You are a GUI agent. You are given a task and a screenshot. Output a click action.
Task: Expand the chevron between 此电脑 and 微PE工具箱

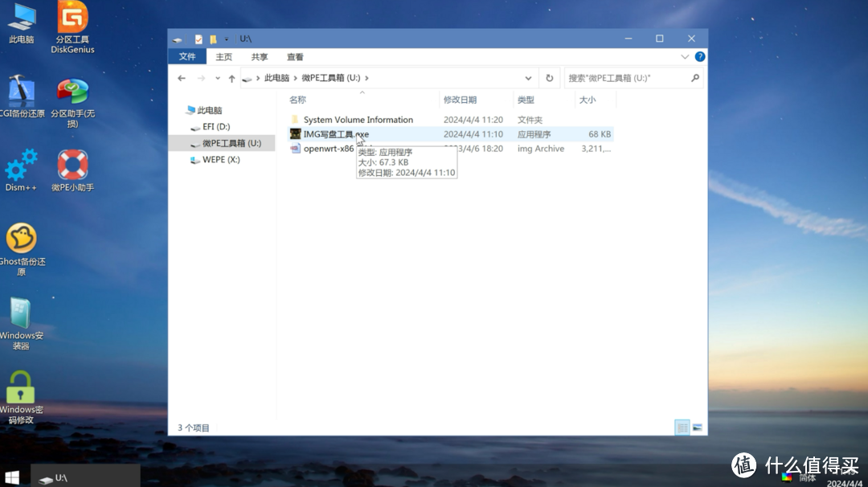pyautogui.click(x=296, y=78)
